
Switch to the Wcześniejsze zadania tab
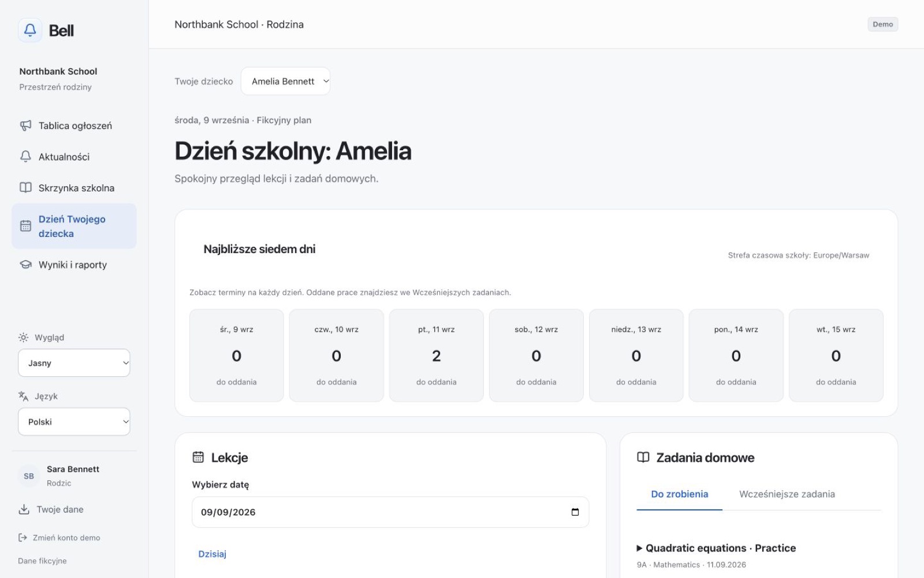pyautogui.click(x=787, y=494)
